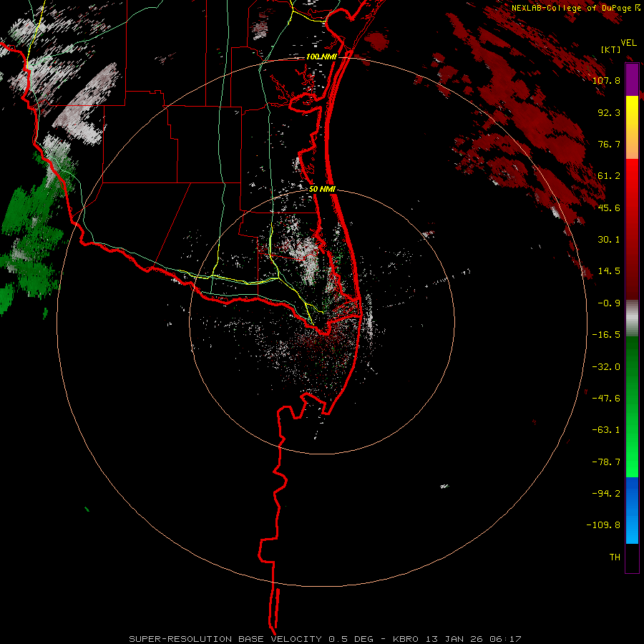Click the -47.6 legend value
The width and height of the screenshot is (644, 644).
(606, 399)
